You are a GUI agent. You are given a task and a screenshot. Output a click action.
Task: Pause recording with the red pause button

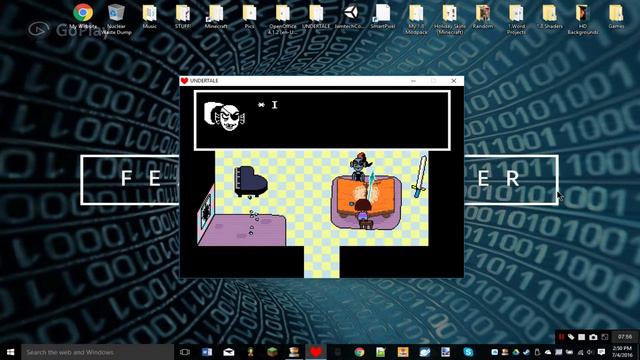pos(562,337)
